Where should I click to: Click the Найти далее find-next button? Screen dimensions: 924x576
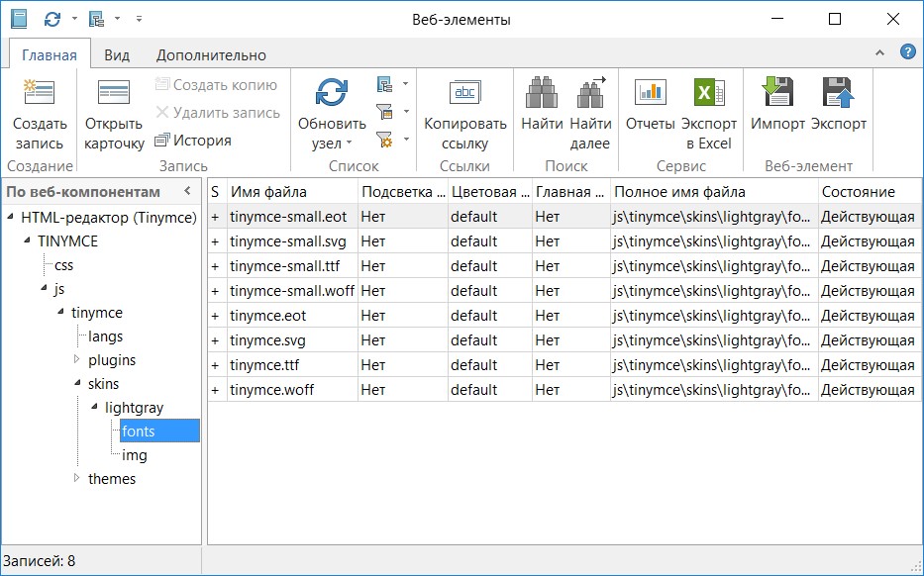(590, 114)
